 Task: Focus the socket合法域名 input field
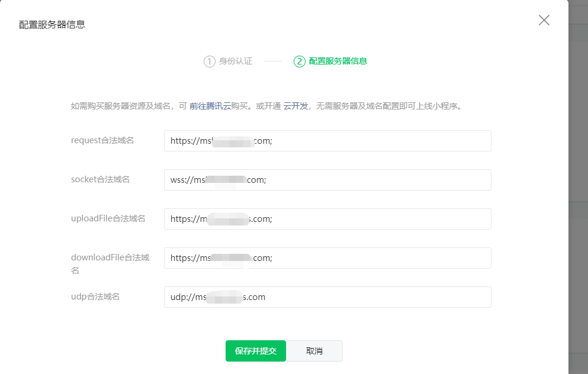point(327,180)
